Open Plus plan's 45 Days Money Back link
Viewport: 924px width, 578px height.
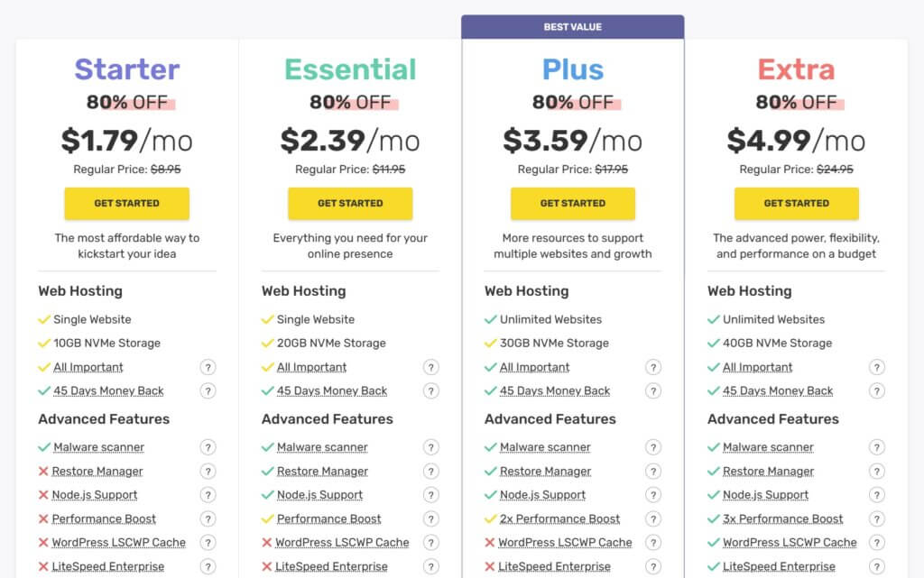pos(555,390)
